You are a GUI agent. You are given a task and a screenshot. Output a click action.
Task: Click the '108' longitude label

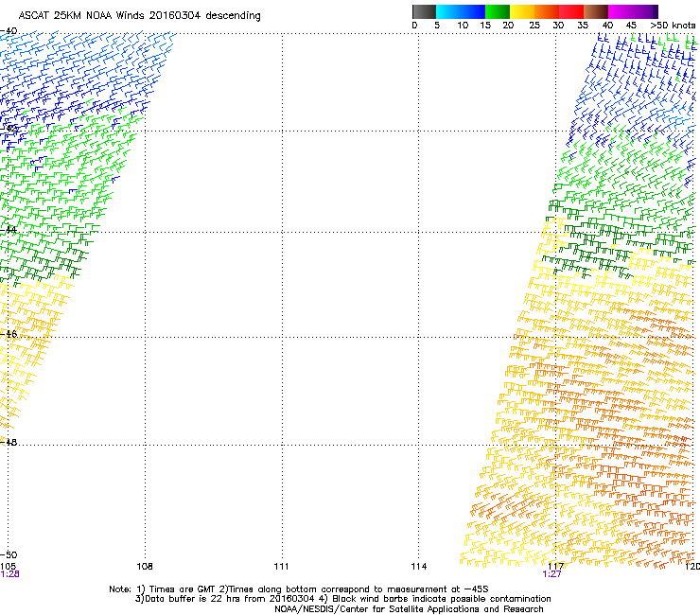tap(145, 566)
